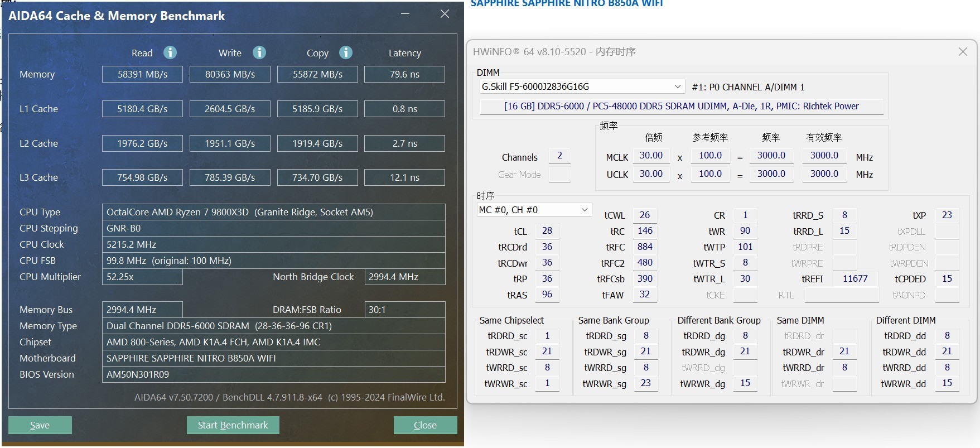Select the Memory Read 58391 MB/s field

(142, 74)
